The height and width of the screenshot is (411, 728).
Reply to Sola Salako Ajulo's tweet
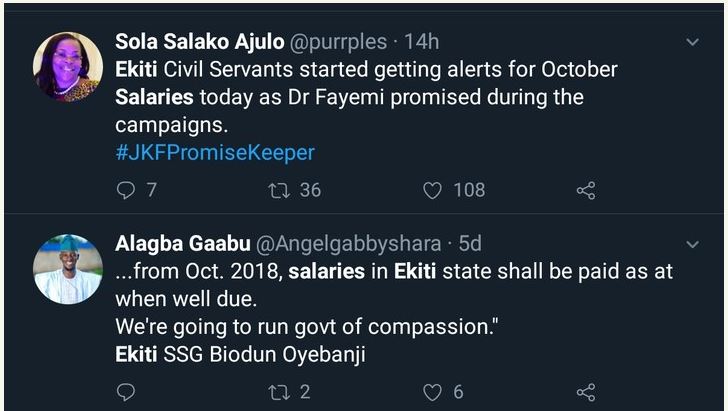[x=126, y=190]
